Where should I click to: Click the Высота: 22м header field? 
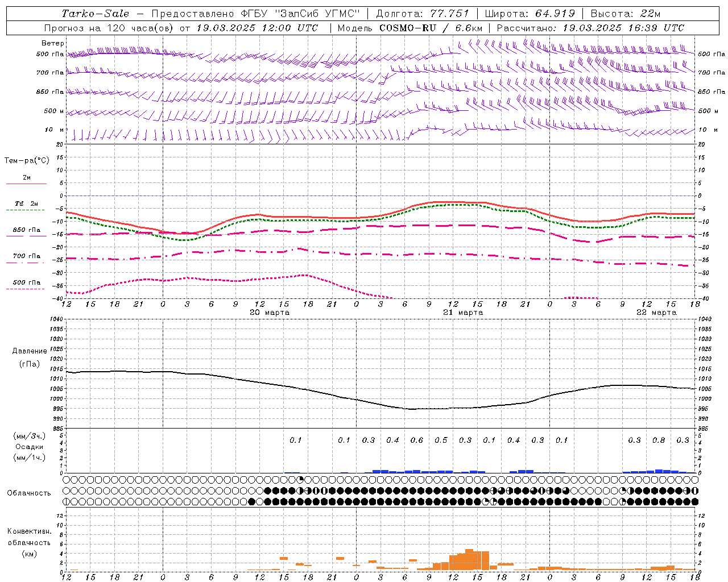coord(626,14)
